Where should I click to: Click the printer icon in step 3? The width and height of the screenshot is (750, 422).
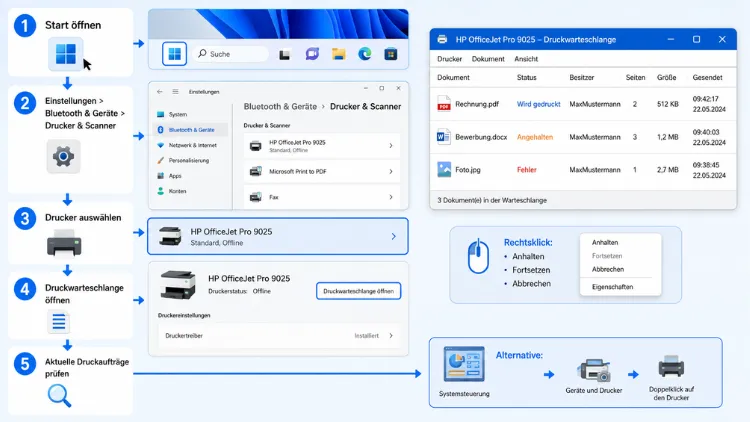tap(64, 243)
